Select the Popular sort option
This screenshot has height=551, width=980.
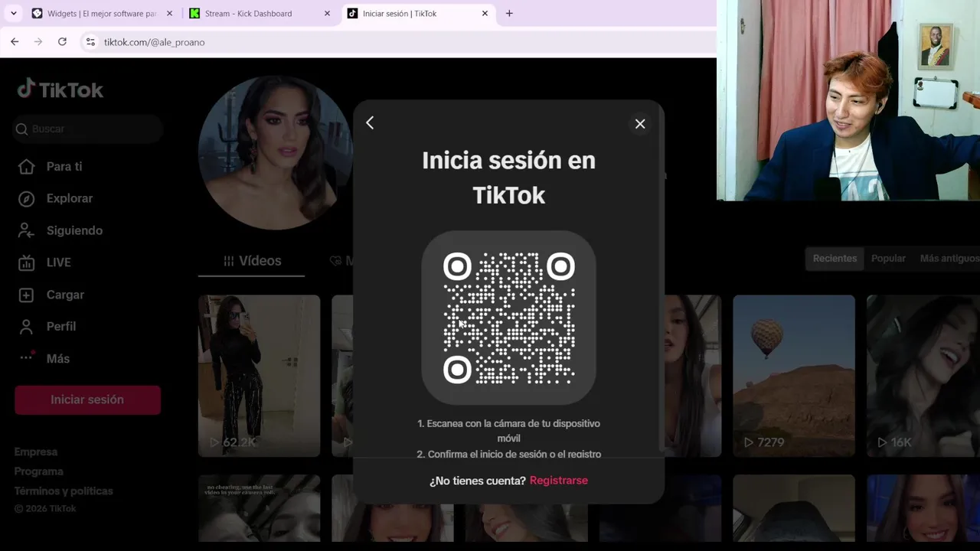click(x=888, y=259)
